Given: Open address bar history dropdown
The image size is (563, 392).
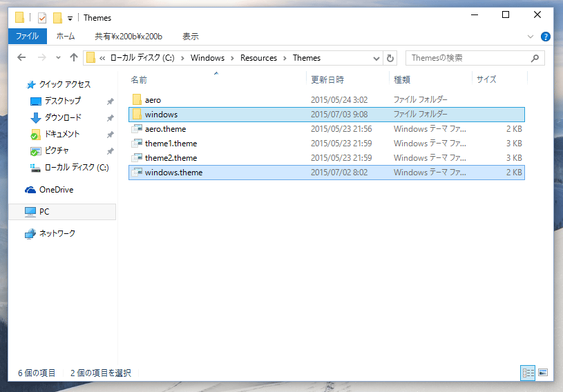Looking at the screenshot, I should [376, 59].
